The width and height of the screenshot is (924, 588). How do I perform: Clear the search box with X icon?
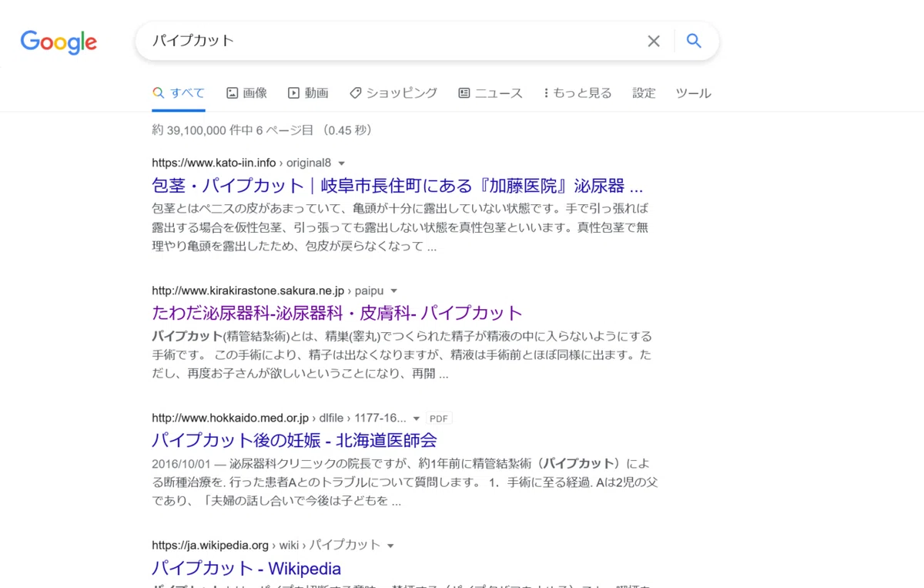(654, 42)
